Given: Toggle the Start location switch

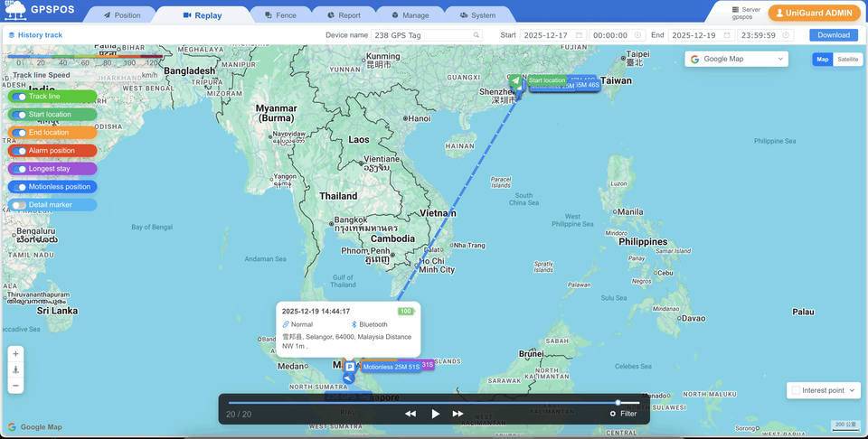Looking at the screenshot, I should [19, 115].
